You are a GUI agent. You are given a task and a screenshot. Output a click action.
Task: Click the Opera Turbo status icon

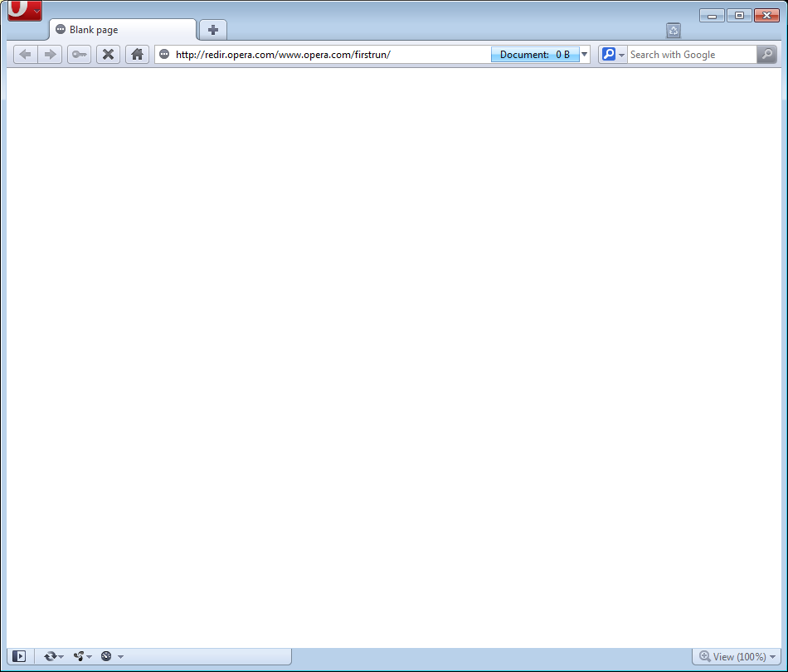tap(106, 656)
